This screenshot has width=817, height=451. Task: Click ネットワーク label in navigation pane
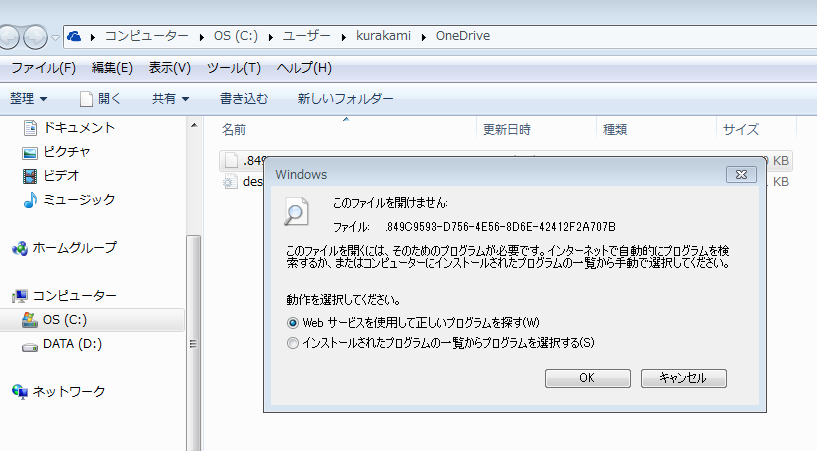point(69,391)
